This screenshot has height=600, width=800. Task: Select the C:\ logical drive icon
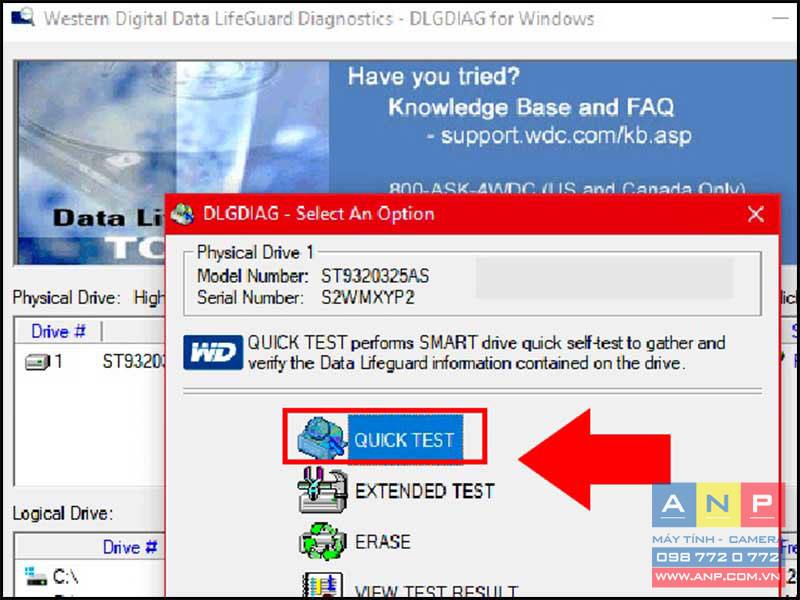(37, 577)
